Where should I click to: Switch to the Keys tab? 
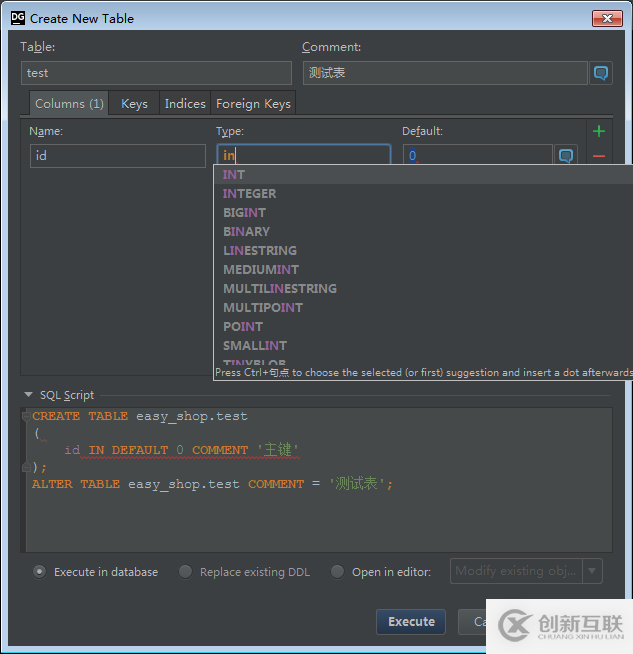tap(134, 104)
